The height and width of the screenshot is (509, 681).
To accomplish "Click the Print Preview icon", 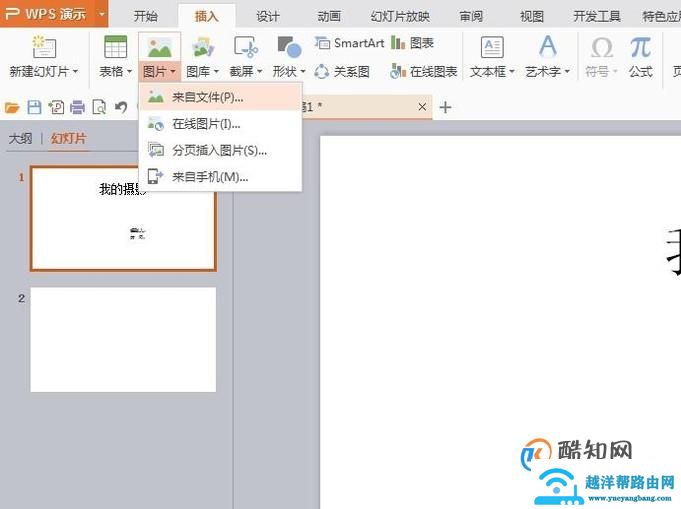I will coord(99,107).
